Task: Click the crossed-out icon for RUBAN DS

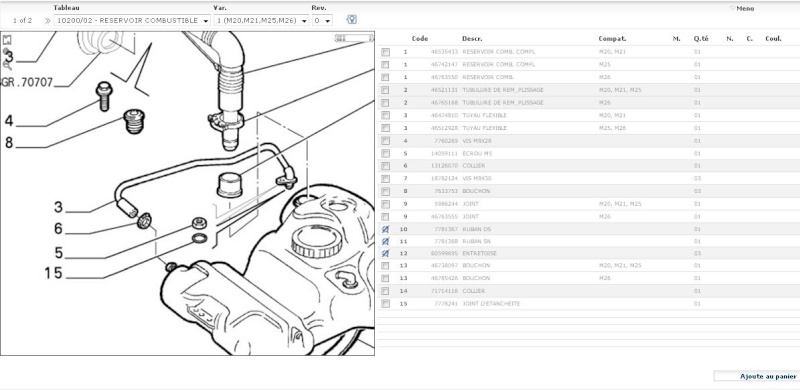Action: pyautogui.click(x=385, y=229)
